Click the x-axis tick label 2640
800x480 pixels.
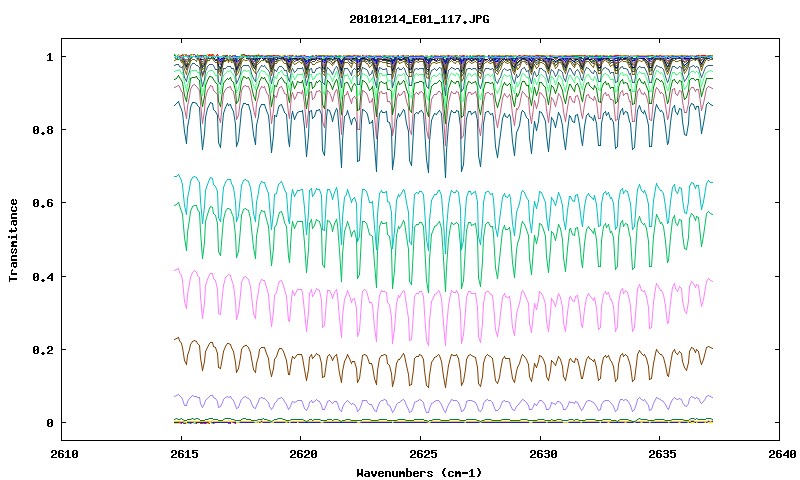782,454
